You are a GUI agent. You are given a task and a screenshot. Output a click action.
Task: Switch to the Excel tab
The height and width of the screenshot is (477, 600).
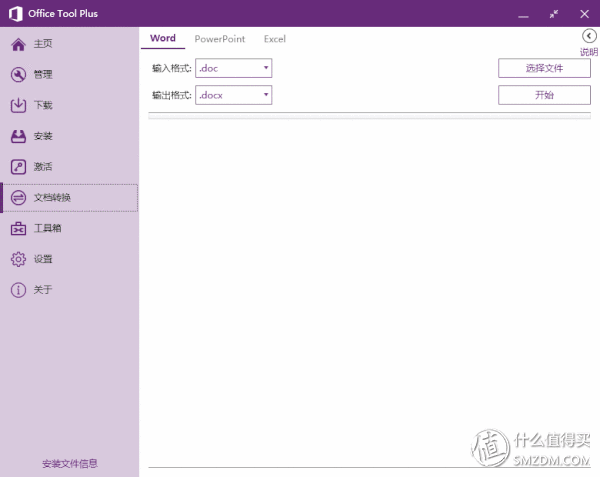click(x=275, y=39)
